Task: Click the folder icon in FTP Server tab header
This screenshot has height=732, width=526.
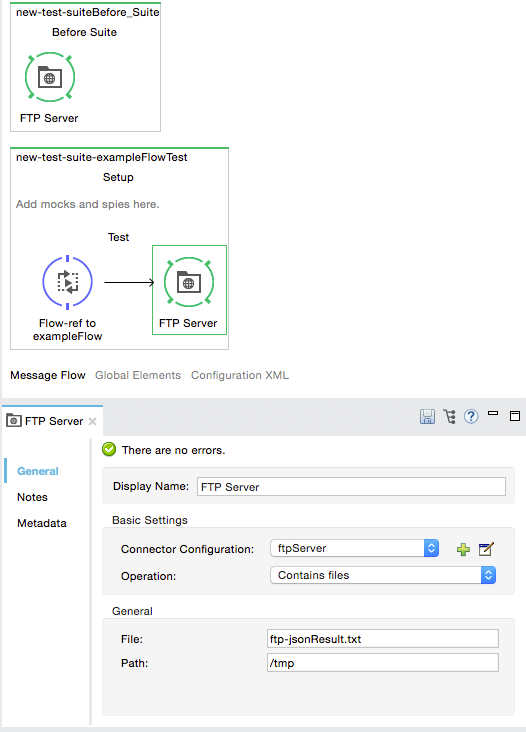Action: pyautogui.click(x=14, y=421)
